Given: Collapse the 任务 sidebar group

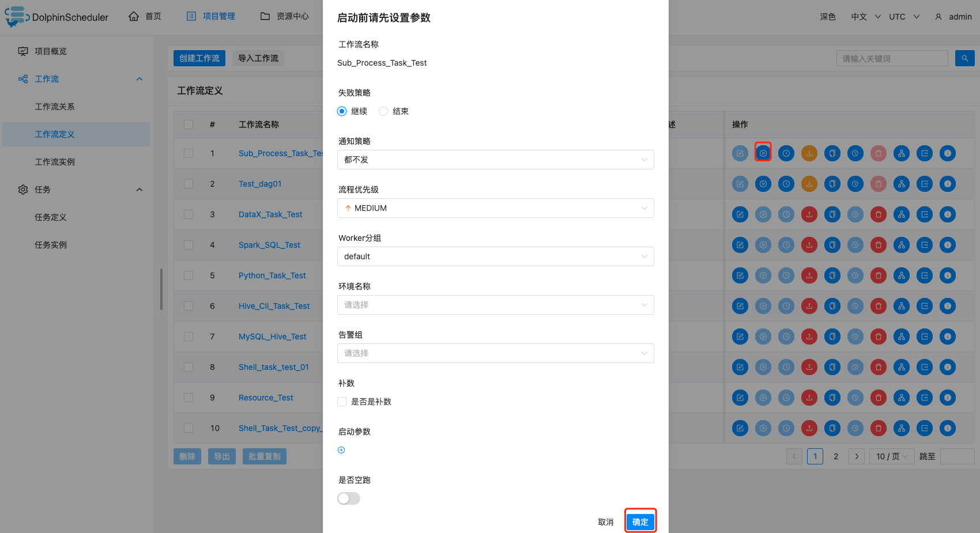Looking at the screenshot, I should pos(139,190).
